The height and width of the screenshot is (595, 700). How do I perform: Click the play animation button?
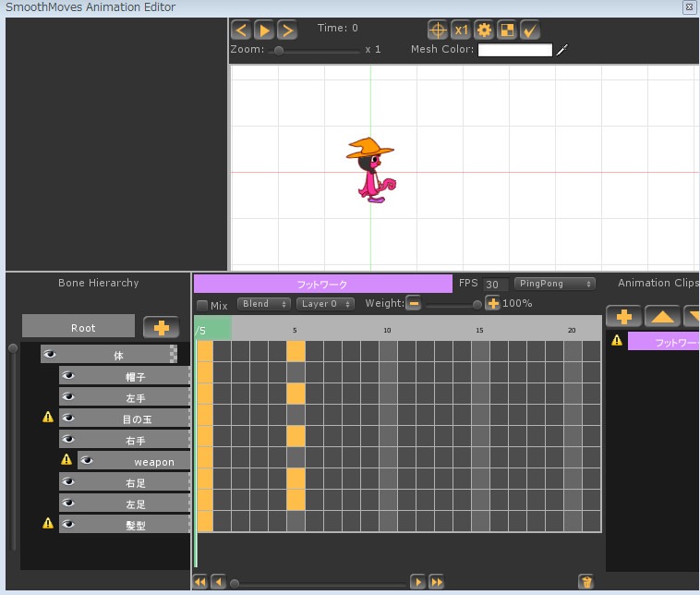point(263,30)
